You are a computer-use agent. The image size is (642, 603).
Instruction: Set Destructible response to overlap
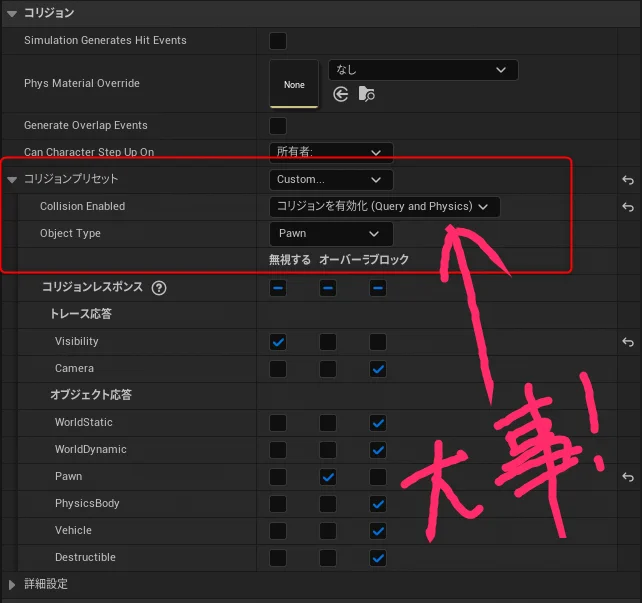coord(328,558)
